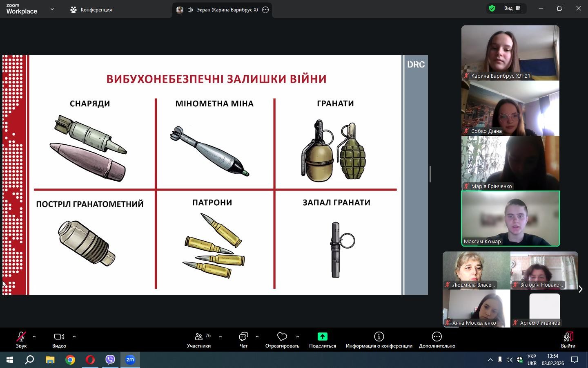588x368 pixels.
Task: Click the React heart icon
Action: point(282,337)
